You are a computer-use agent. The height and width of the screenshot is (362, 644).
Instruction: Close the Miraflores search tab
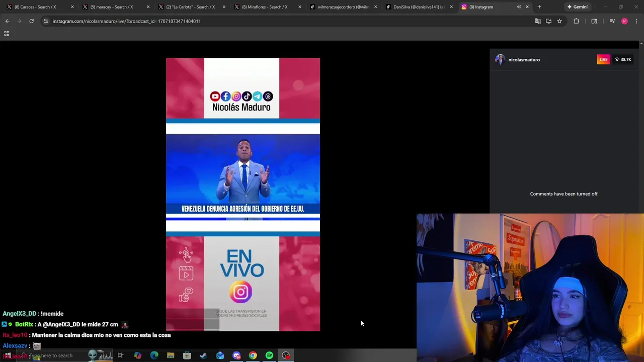pyautogui.click(x=300, y=7)
